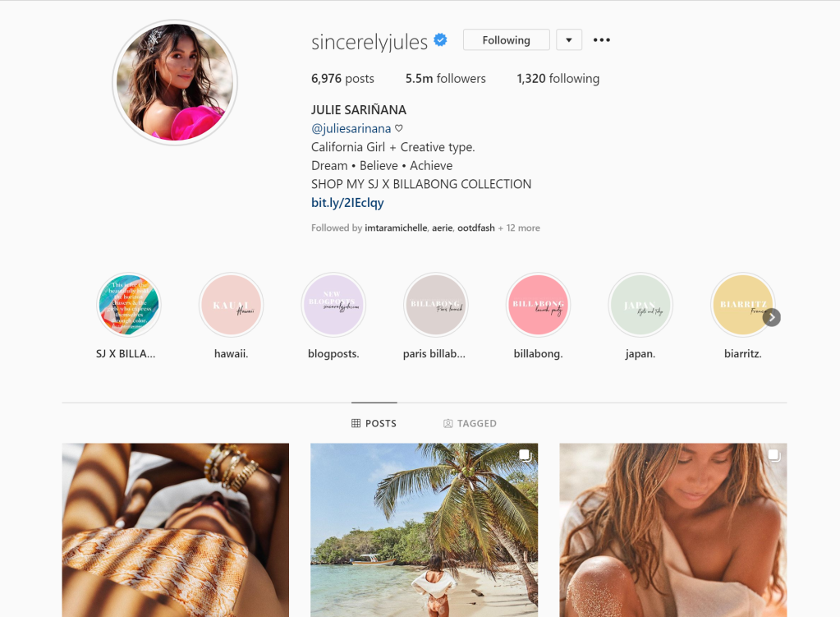Screen dimensions: 840x617
Task: Open the billabong pink story highlight
Action: [x=538, y=305]
